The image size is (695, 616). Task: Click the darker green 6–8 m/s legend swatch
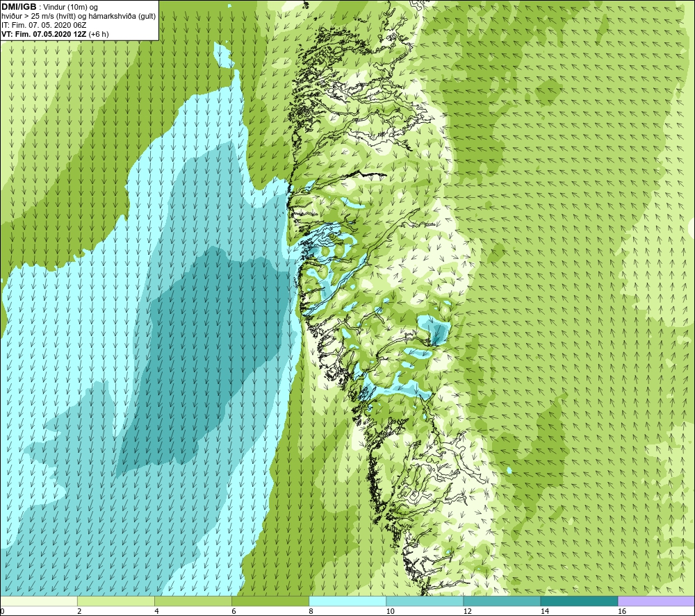click(x=270, y=601)
